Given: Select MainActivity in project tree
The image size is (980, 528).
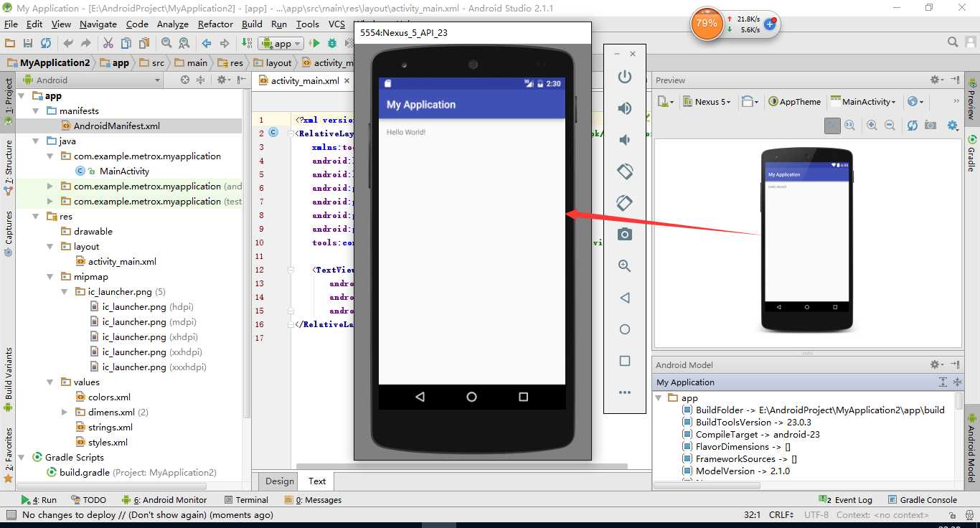Looking at the screenshot, I should point(124,171).
